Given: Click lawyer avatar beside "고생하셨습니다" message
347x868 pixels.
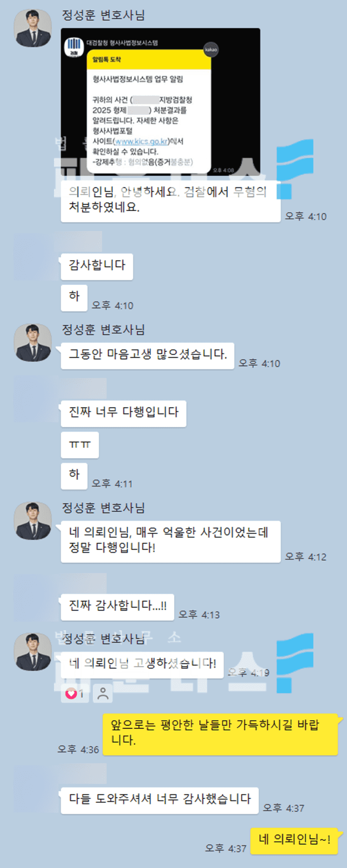Looking at the screenshot, I should (x=33, y=651).
